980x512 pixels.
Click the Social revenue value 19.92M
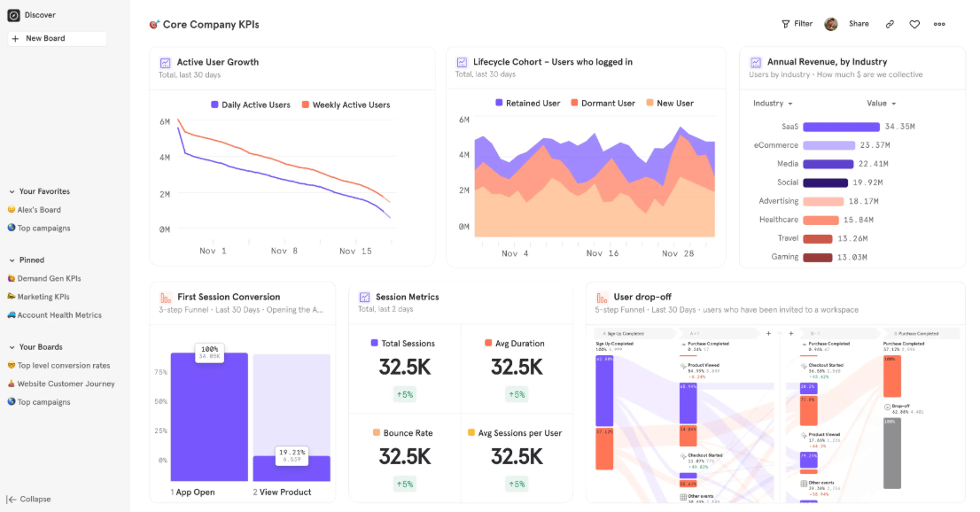coord(867,182)
